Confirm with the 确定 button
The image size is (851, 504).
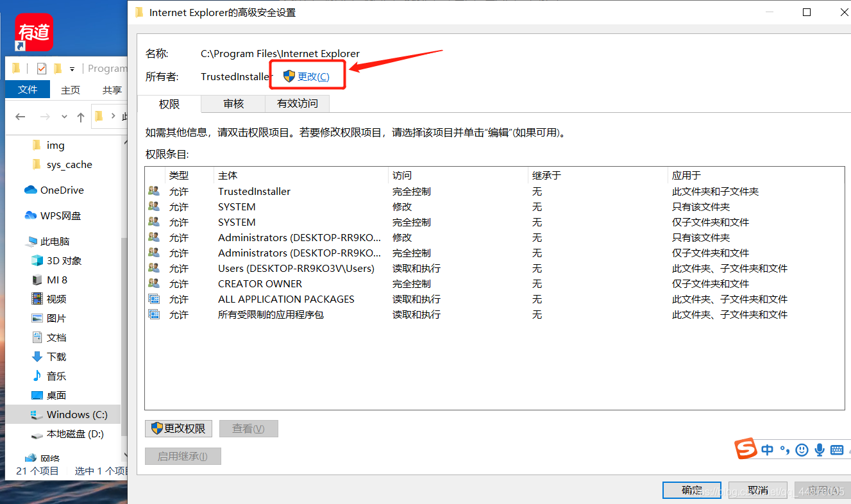coord(692,491)
